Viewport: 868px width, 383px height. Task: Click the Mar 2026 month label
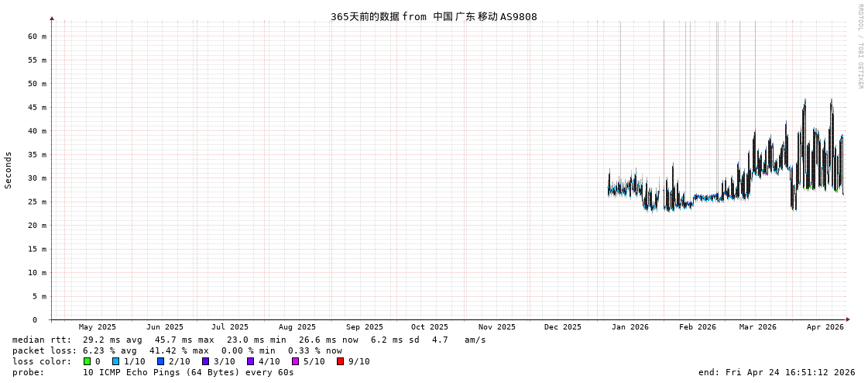point(757,327)
